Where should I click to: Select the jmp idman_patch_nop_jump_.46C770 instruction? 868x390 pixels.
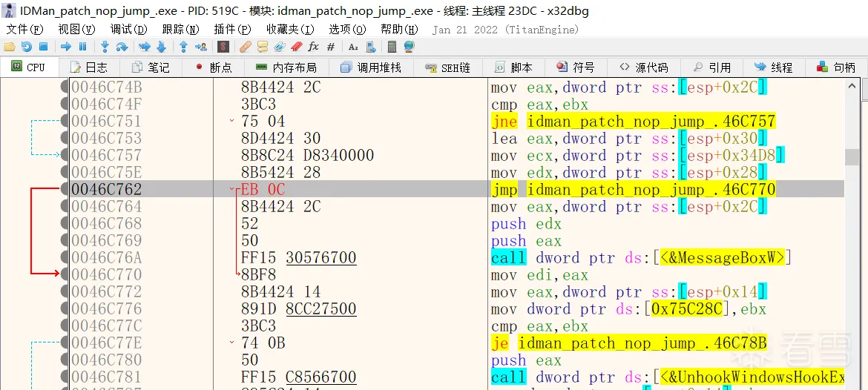634,190
